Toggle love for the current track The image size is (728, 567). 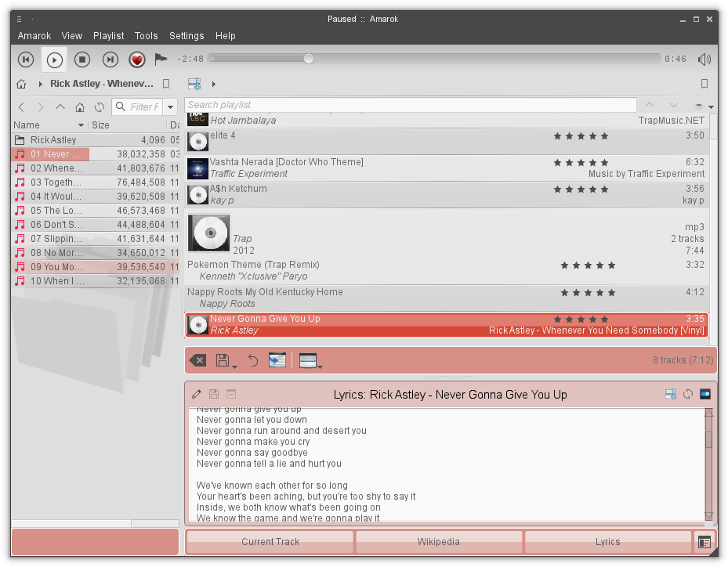click(137, 60)
